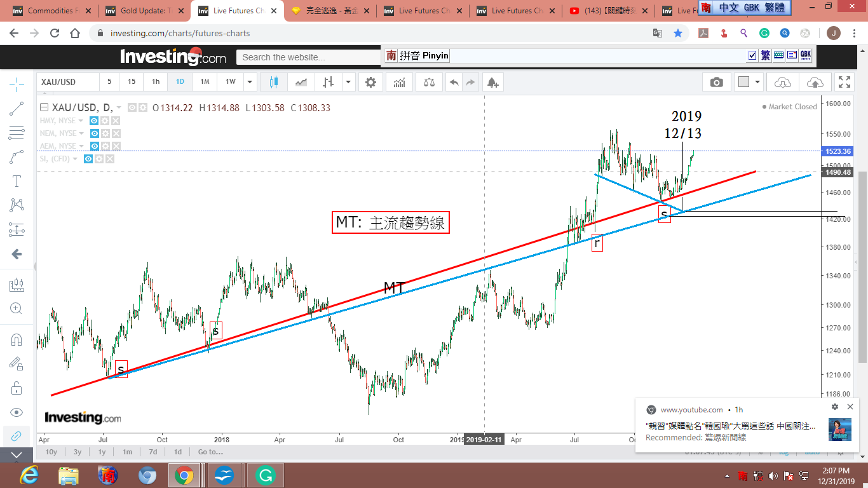Take a chart snapshot with camera icon
The image size is (868, 488).
[717, 82]
